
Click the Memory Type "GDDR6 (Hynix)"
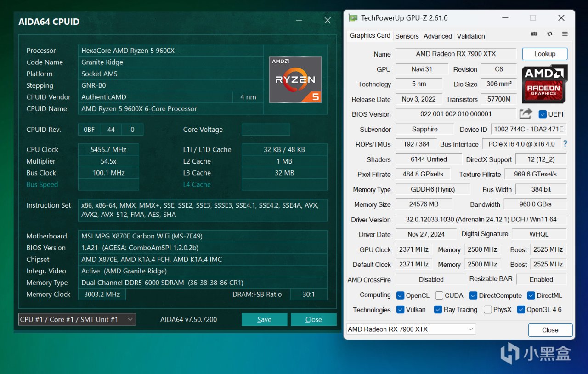tap(433, 189)
